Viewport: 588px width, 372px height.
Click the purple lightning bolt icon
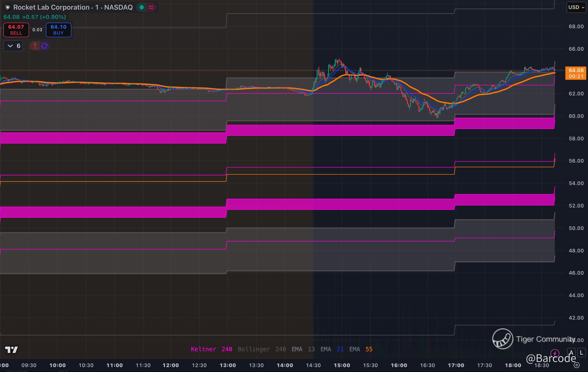[555, 353]
